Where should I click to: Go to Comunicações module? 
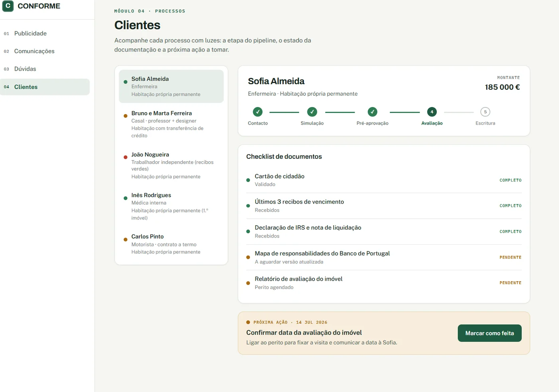45,51
